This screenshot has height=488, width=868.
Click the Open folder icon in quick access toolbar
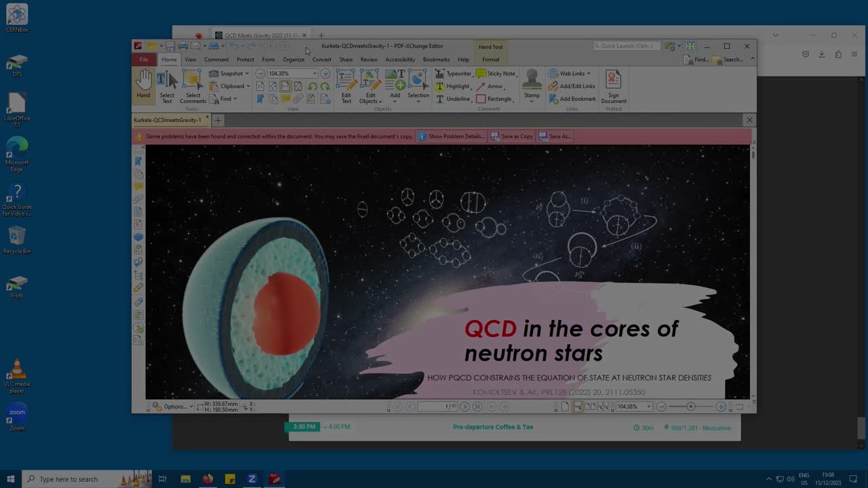point(151,46)
